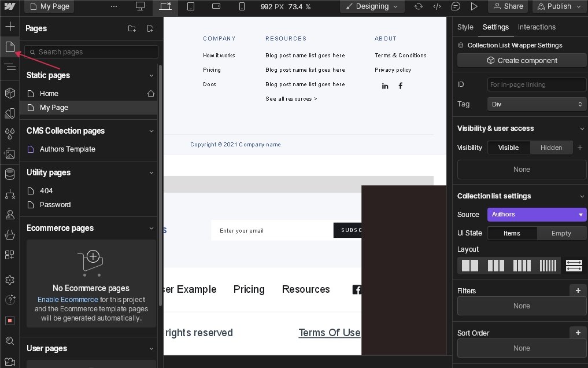Open the Source Authors dropdown
The width and height of the screenshot is (588, 368).
[x=537, y=215]
